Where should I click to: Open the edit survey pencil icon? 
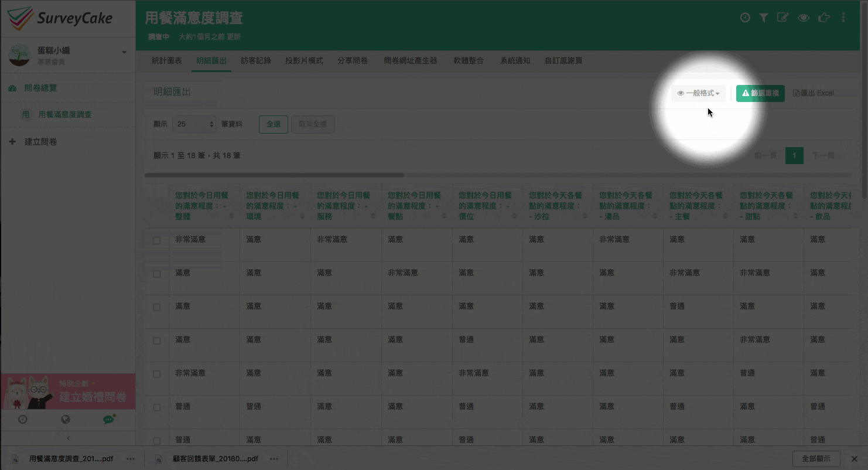(x=782, y=18)
